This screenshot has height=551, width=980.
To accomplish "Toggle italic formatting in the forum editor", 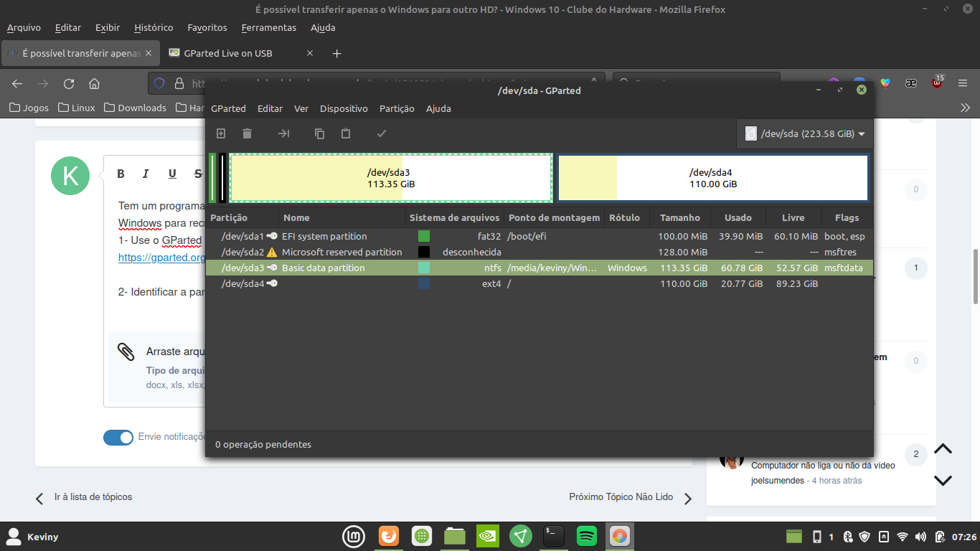I will click(x=146, y=174).
